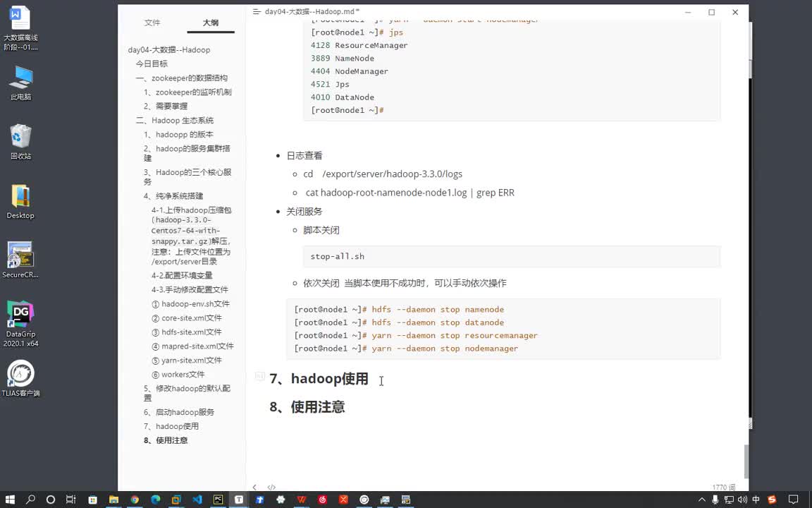This screenshot has width=812, height=508.
Task: Expand hidden system tray icons
Action: 702,500
